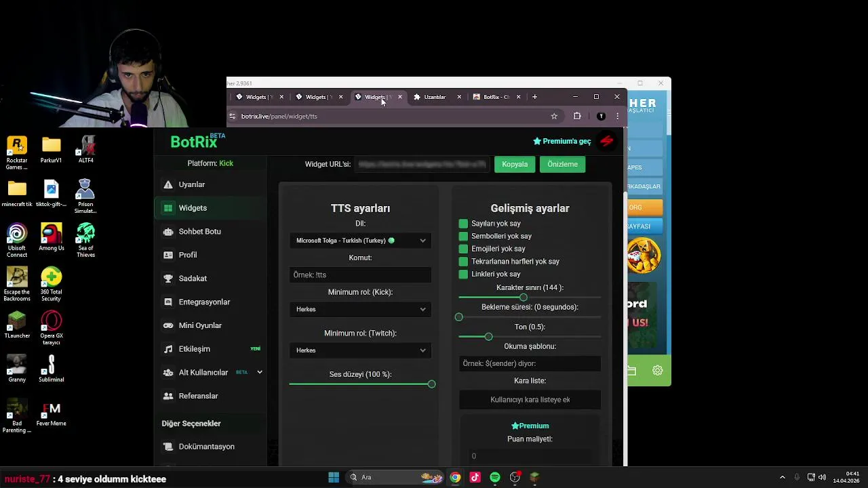Open OBS Studio from taskbar
Screen dimensions: 868x488
point(515,477)
